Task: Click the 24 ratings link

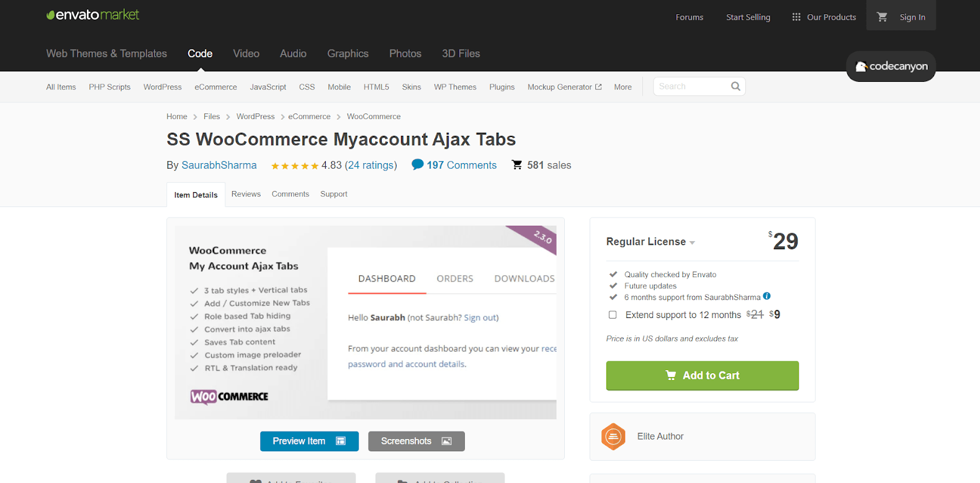Action: [x=371, y=165]
